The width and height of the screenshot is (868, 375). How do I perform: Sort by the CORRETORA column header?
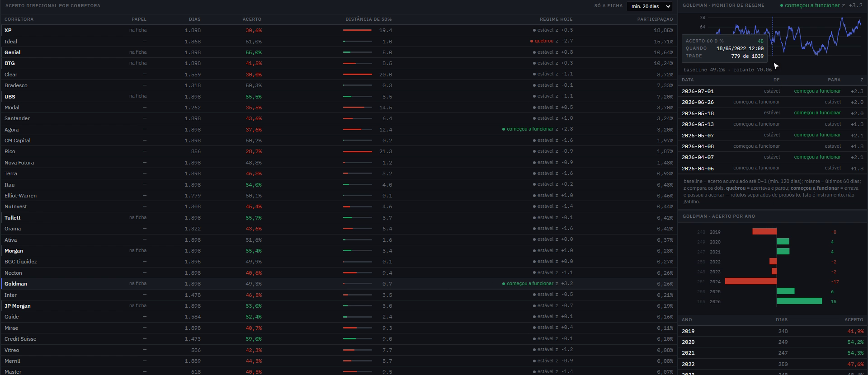click(x=19, y=19)
